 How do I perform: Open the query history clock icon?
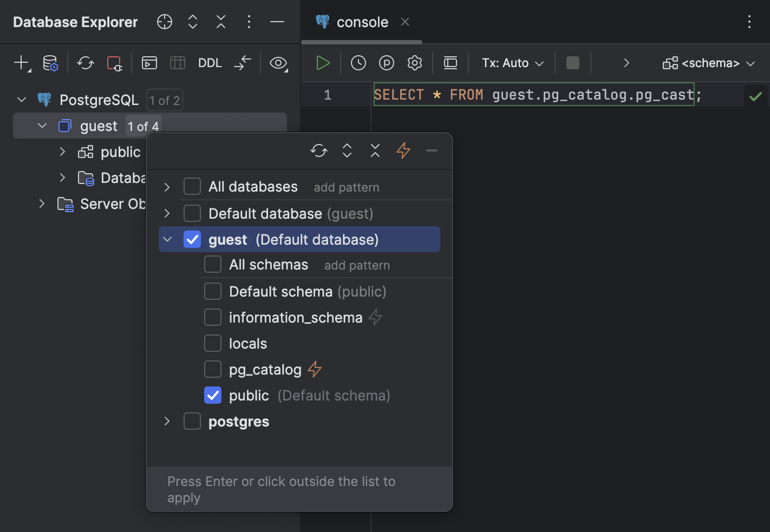358,63
